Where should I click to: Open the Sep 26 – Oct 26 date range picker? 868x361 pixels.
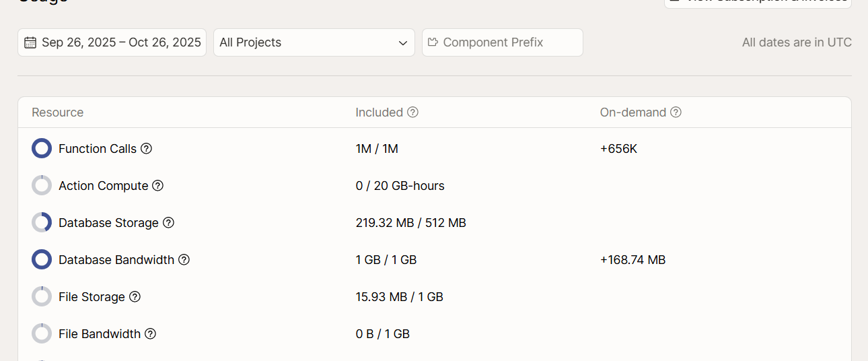(112, 42)
